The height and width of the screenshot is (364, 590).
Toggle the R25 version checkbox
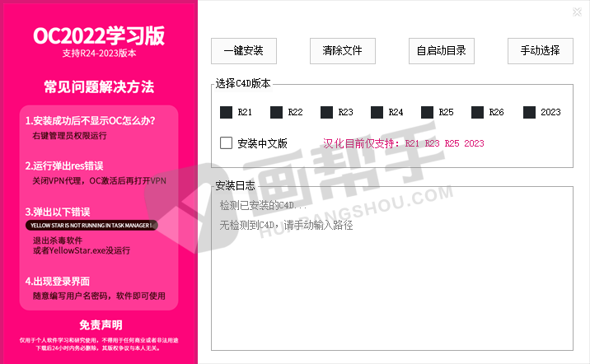coord(427,112)
